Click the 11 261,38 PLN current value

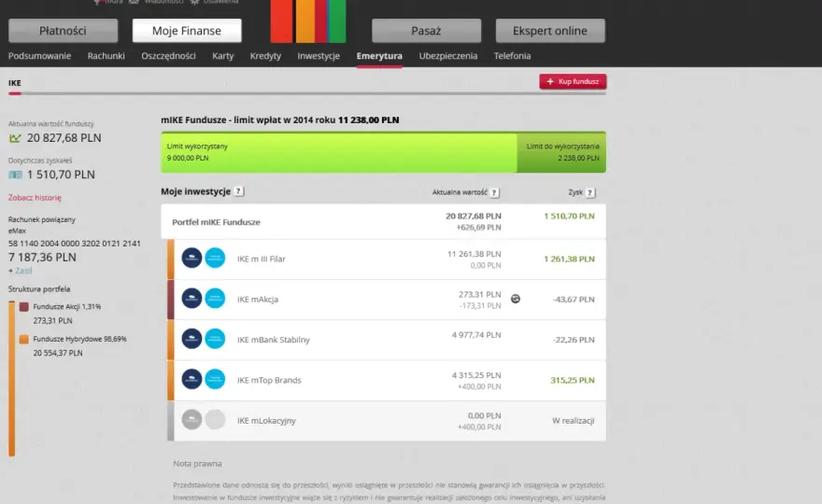point(474,254)
